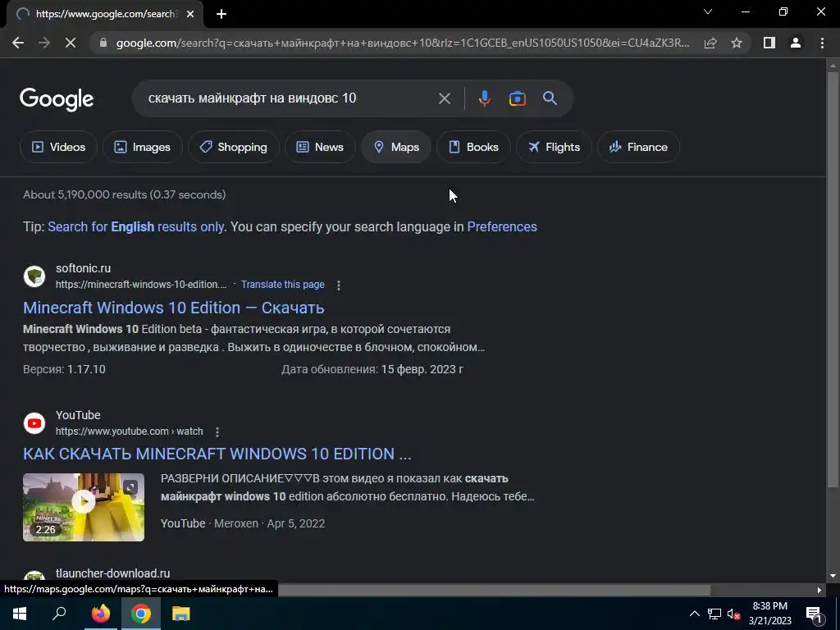The image size is (840, 630).
Task: Click the 'YouTube · Meroxen · Apr 5, 2022' line
Action: [243, 523]
